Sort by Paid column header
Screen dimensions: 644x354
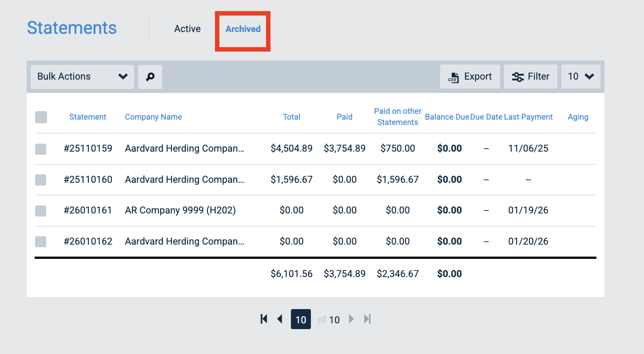point(345,117)
